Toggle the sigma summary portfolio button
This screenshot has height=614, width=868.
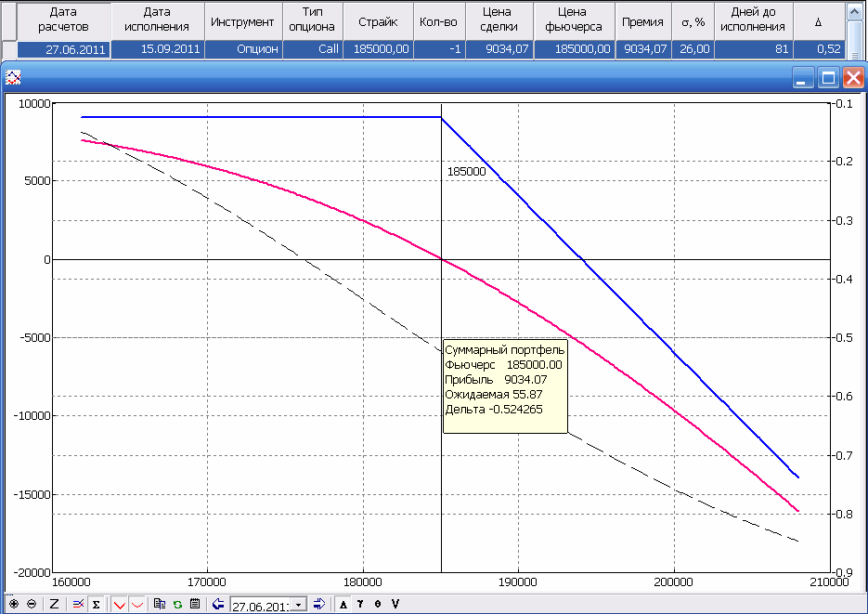pos(96,604)
